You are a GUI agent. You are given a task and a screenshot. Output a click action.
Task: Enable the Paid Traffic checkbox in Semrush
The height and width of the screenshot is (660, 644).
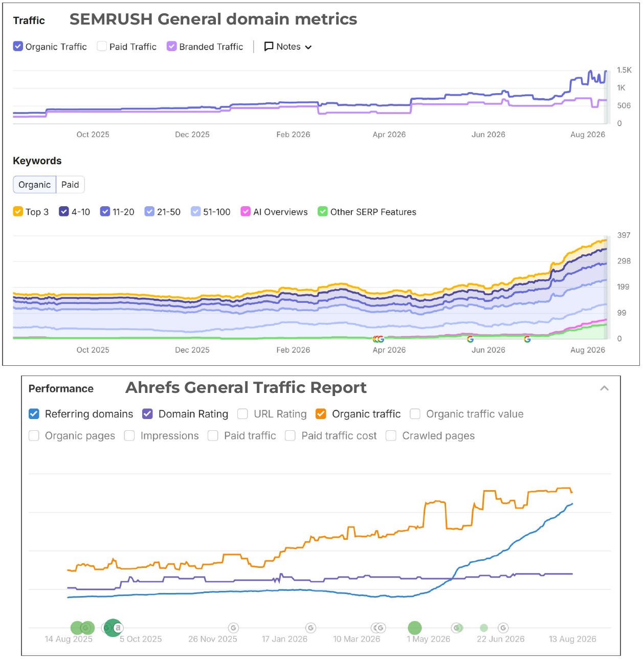pos(102,46)
